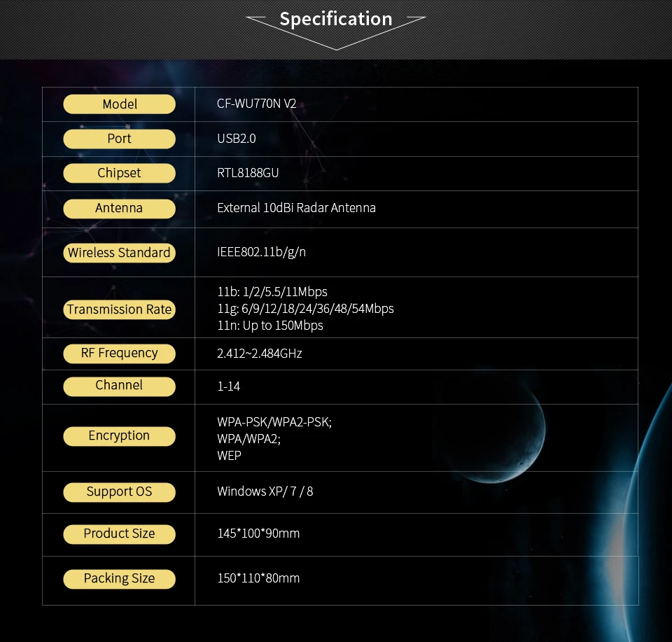672x642 pixels.
Task: Click the IEEE802.11b/g/n value
Action: [261, 252]
